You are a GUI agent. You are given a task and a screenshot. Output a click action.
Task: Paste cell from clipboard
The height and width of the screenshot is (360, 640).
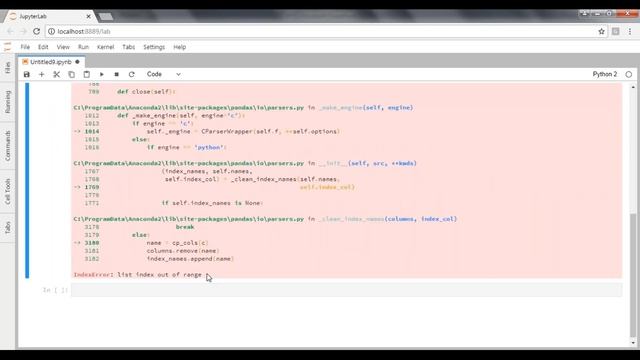point(87,74)
